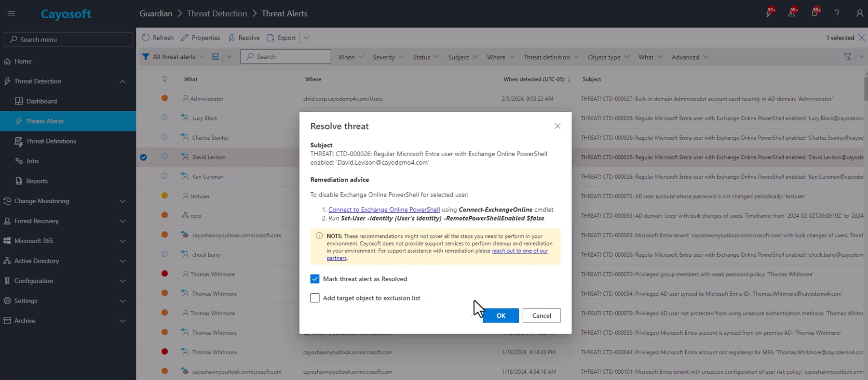Viewport: 868px width, 380px height.
Task: Open the Threat definition filter dropdown
Action: [551, 57]
